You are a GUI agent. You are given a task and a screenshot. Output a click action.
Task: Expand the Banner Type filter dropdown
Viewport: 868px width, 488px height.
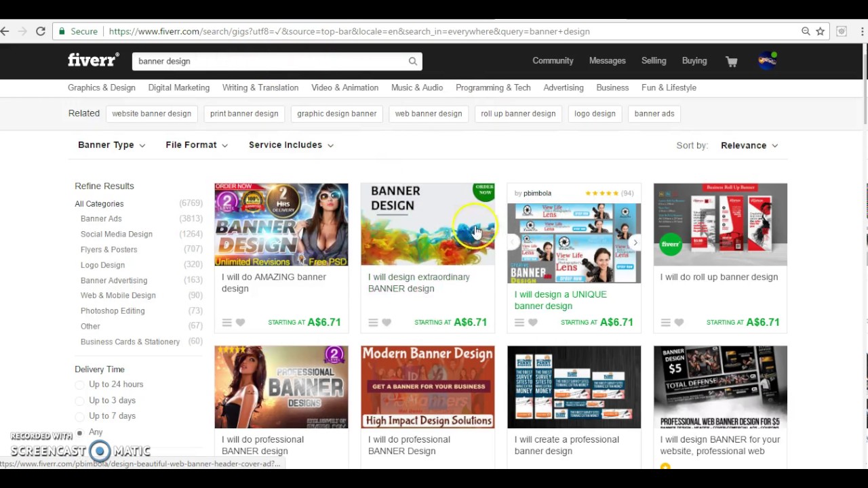tap(112, 145)
